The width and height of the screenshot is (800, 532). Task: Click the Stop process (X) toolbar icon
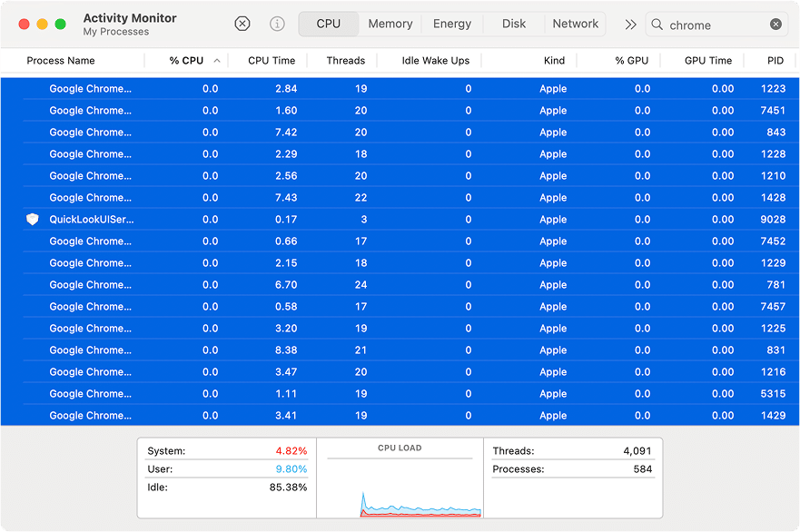(242, 24)
